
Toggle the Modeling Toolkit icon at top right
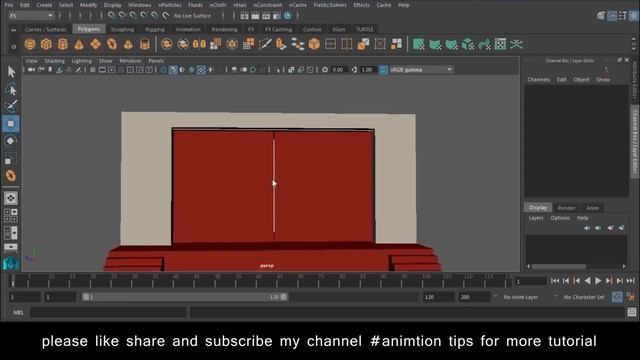601,16
